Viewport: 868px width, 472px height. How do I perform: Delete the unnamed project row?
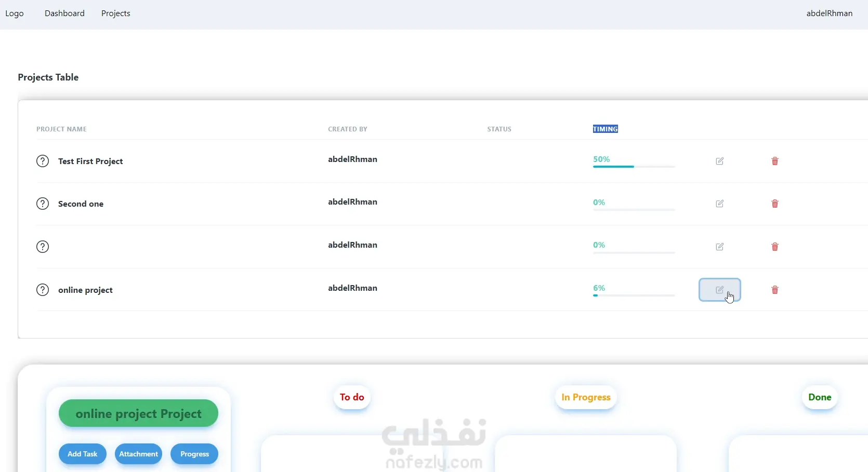click(x=775, y=247)
